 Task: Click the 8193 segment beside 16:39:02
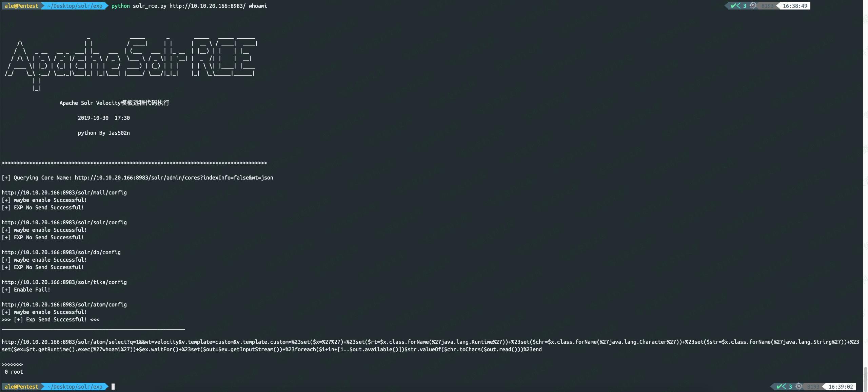813,387
